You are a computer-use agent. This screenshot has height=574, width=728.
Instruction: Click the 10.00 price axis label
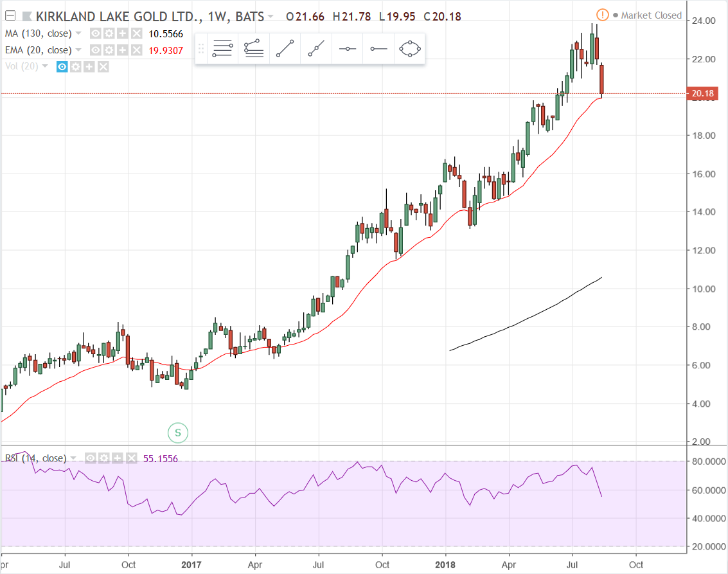click(x=704, y=289)
